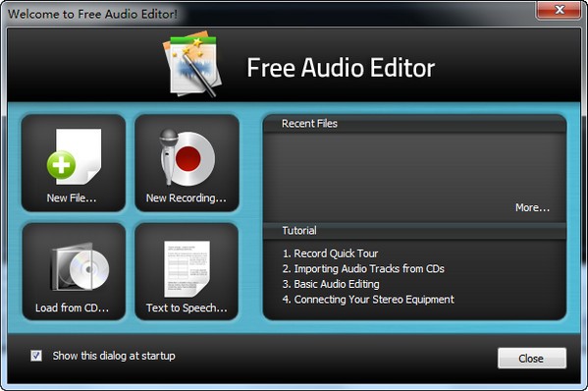Click 'Show this dialog at startup' label

coord(114,356)
